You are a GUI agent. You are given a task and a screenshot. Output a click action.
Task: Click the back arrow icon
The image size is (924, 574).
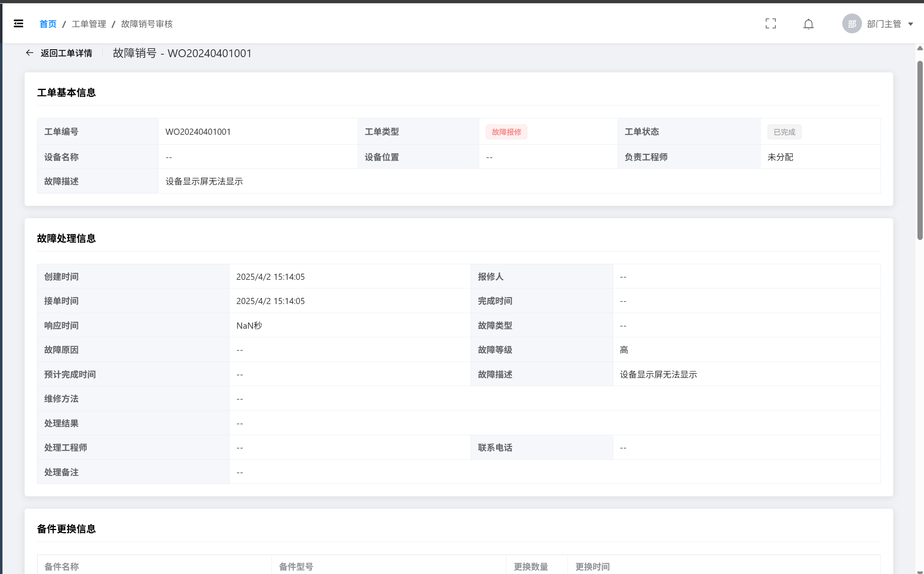coord(30,53)
